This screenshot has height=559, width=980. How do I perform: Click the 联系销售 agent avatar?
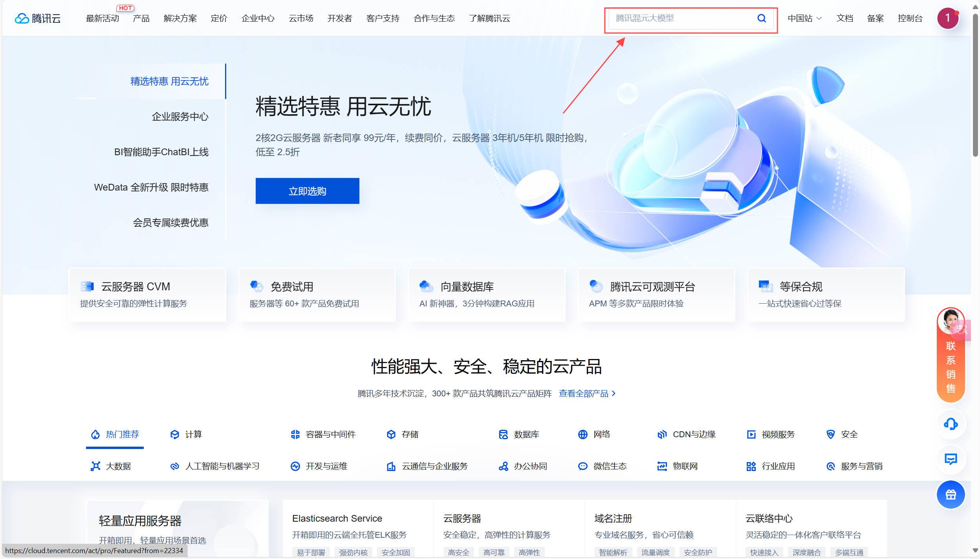coord(951,321)
